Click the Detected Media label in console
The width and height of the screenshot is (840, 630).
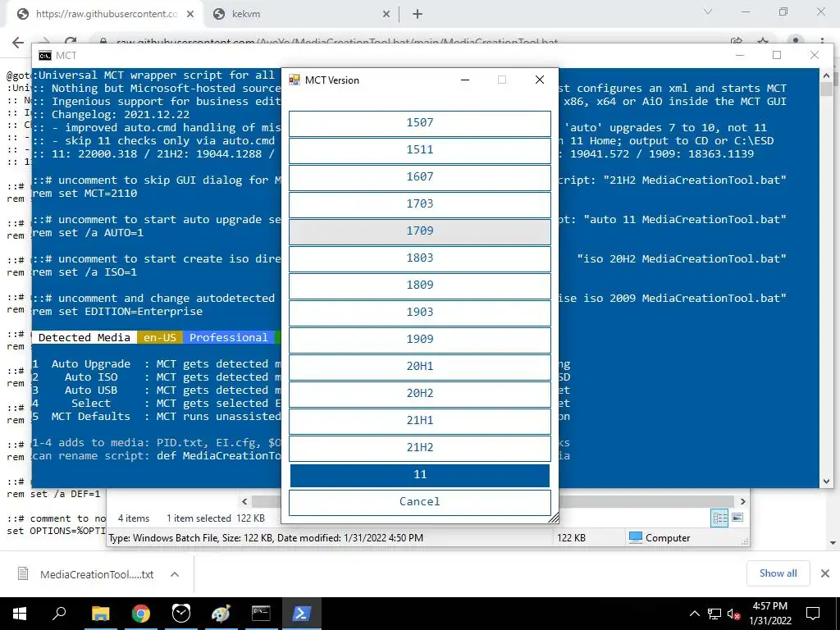click(84, 337)
